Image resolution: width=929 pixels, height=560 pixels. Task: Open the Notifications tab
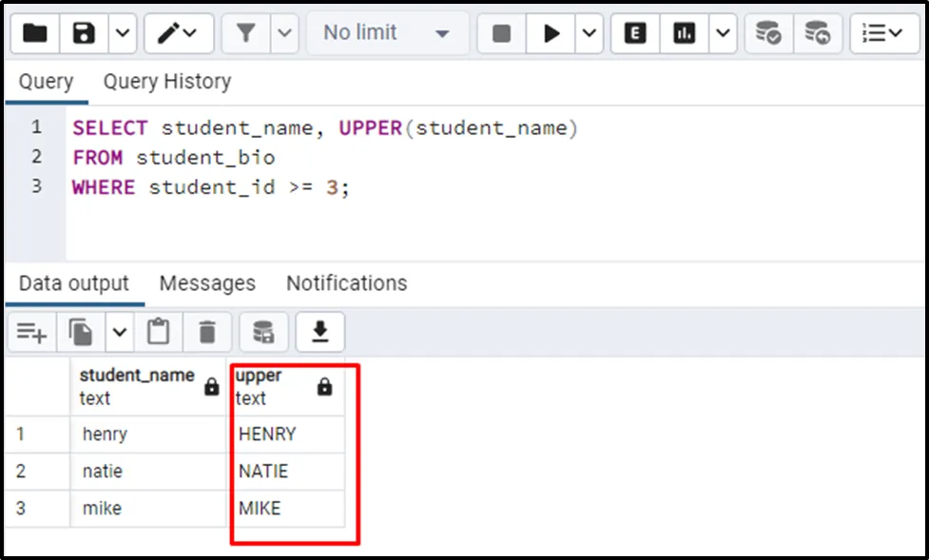[346, 283]
